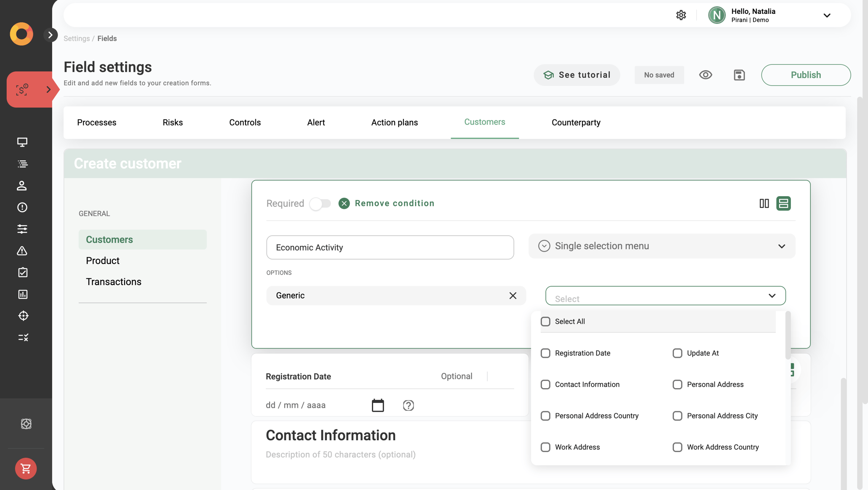Open the Processes tab
The image size is (868, 490).
pyautogui.click(x=96, y=122)
